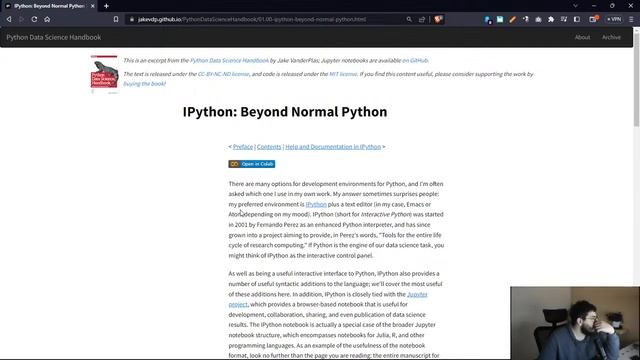The width and height of the screenshot is (640, 360).
Task: Follow the Python Data Science Handbook excerpt link
Action: tap(229, 60)
